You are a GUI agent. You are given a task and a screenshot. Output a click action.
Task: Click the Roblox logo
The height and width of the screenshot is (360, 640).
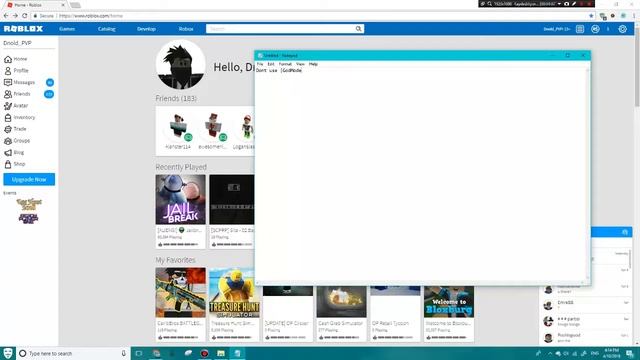click(x=23, y=29)
